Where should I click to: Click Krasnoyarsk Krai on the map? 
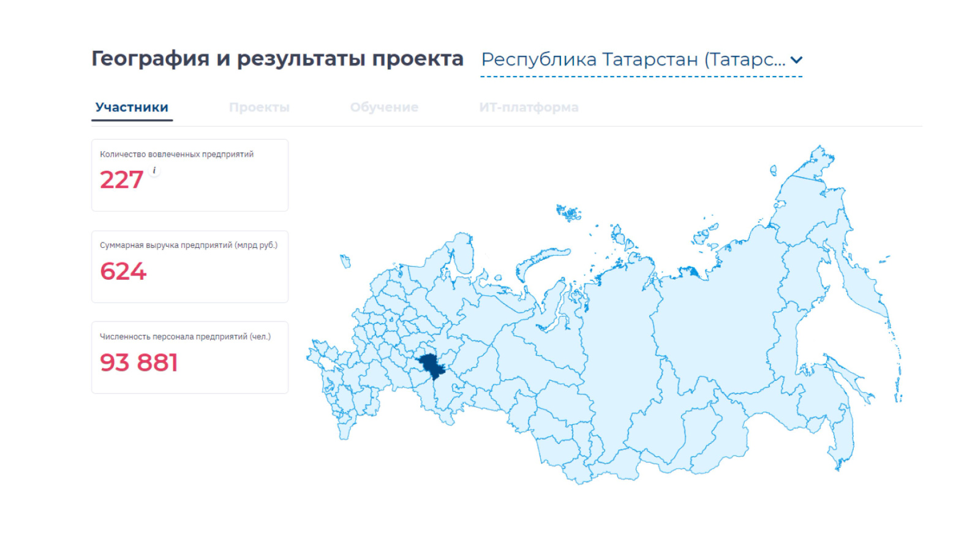click(x=619, y=343)
